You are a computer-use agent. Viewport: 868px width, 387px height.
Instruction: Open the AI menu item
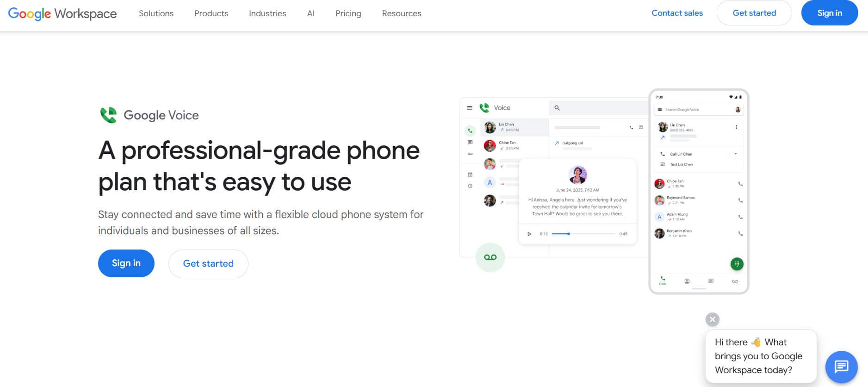pyautogui.click(x=311, y=13)
